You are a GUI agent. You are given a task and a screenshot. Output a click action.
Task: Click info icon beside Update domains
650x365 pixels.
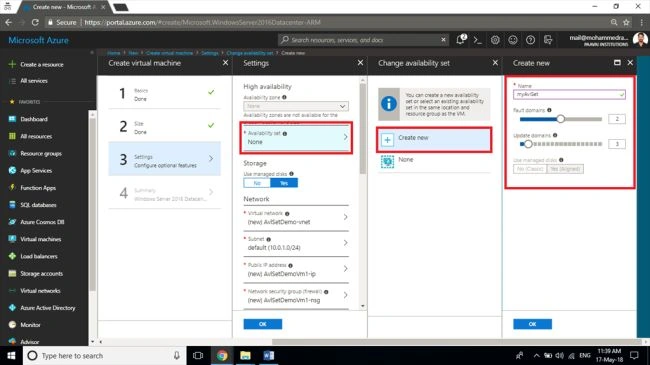(555, 135)
